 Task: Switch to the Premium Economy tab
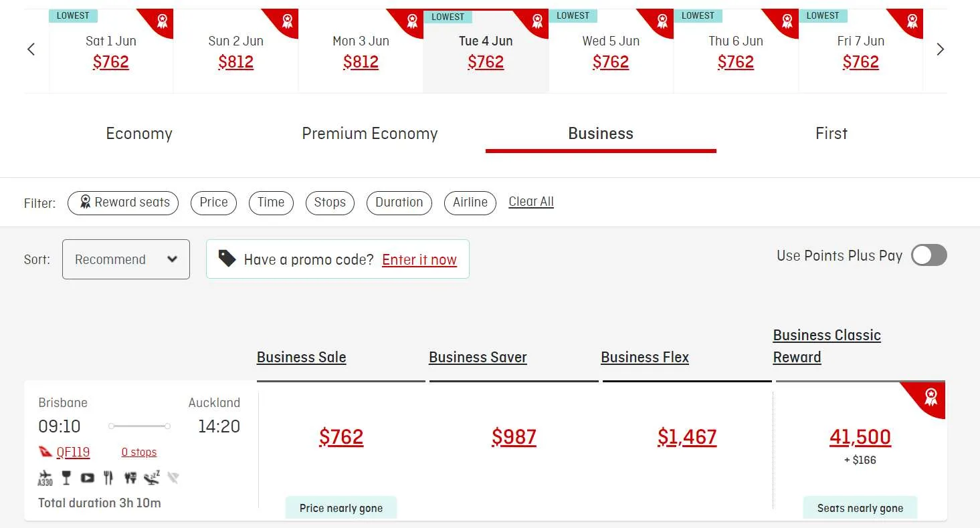[x=369, y=134]
